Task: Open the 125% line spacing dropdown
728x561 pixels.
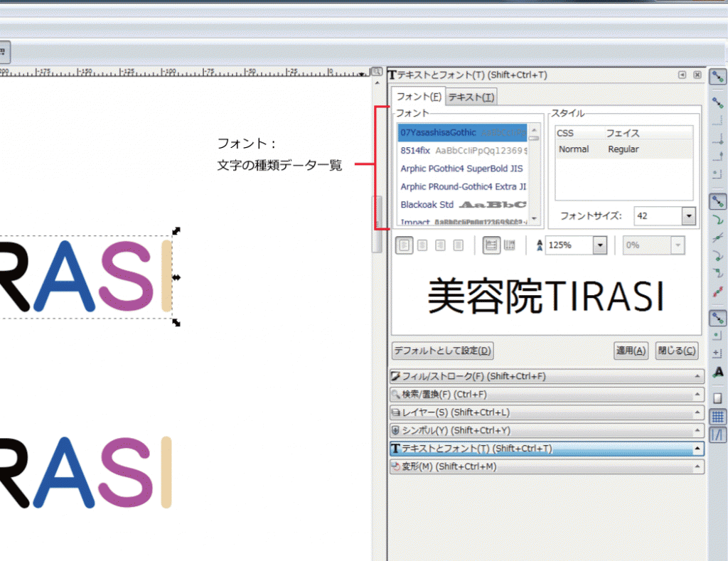Action: [600, 245]
